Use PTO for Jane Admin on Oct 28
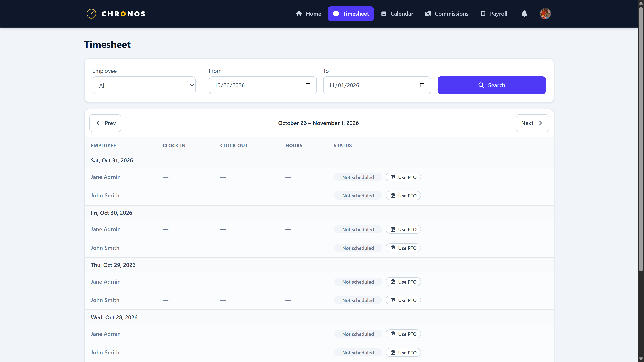The width and height of the screenshot is (644, 362). point(403,334)
